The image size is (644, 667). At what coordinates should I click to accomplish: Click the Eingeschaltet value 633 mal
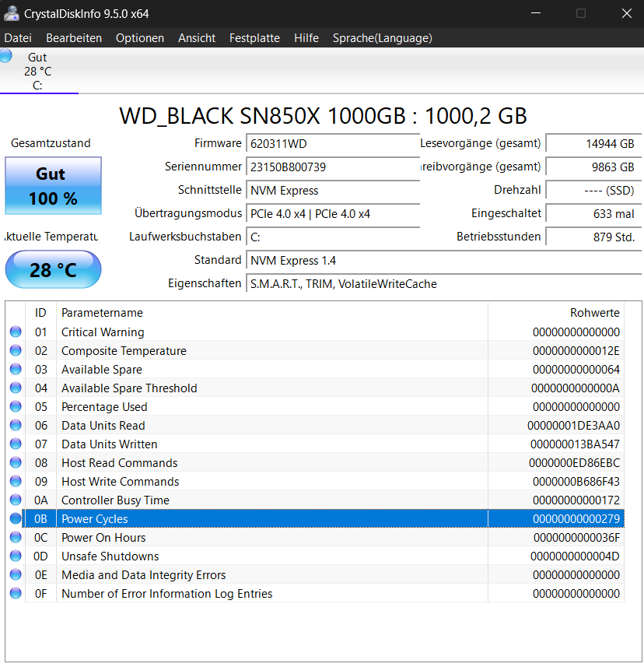tap(593, 214)
